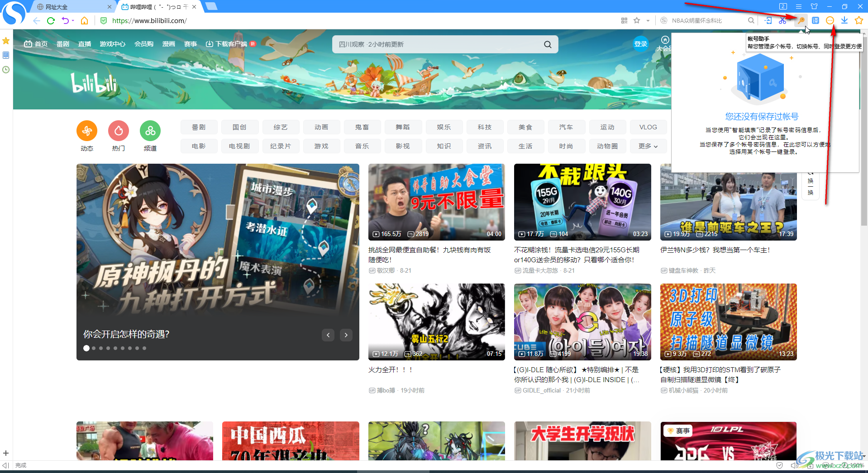
Task: Click the magnifier in the Sogou search box
Action: 751,20
